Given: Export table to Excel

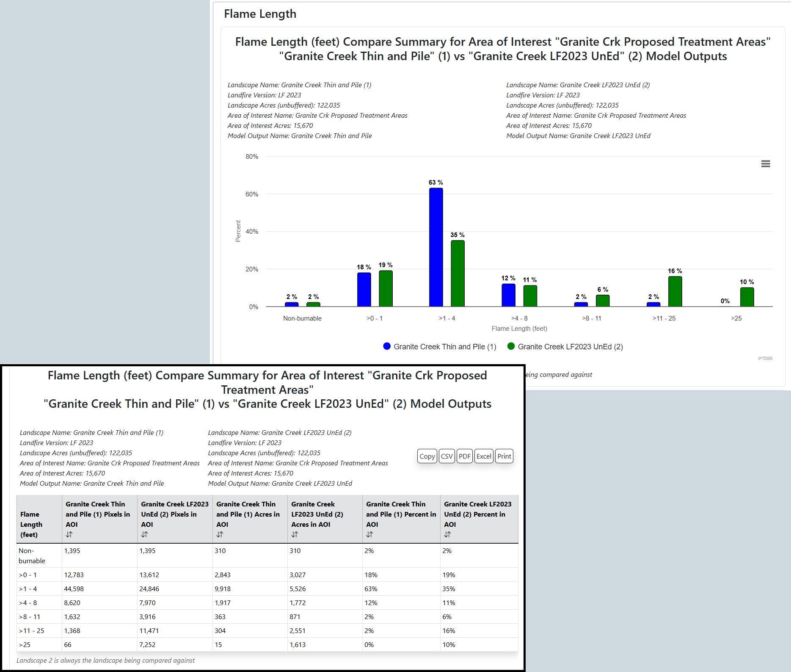Looking at the screenshot, I should click(x=484, y=456).
